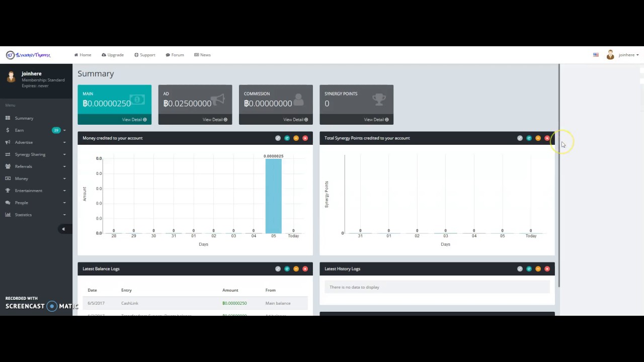
Task: Minimize the Latest History Logs panel
Action: 538,269
